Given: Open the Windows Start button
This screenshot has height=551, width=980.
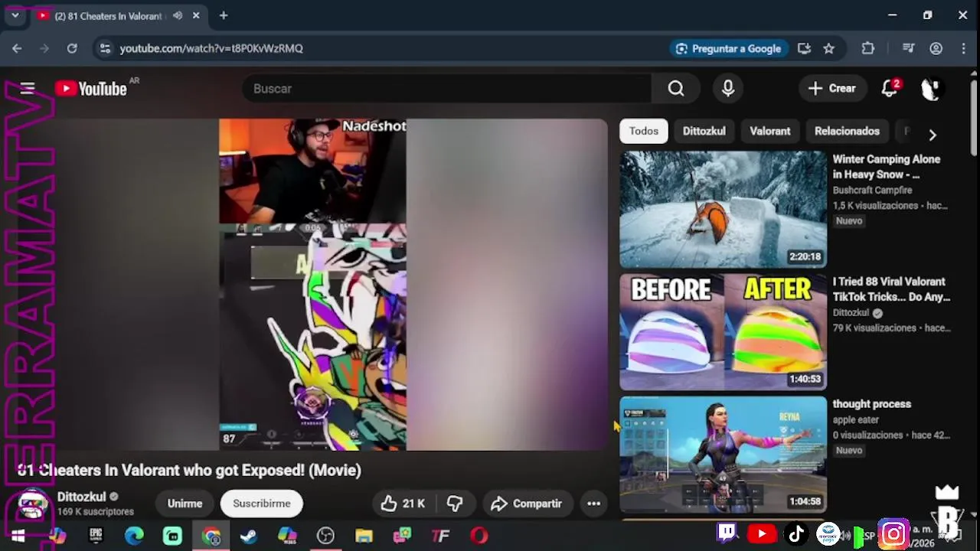Looking at the screenshot, I should [x=18, y=536].
